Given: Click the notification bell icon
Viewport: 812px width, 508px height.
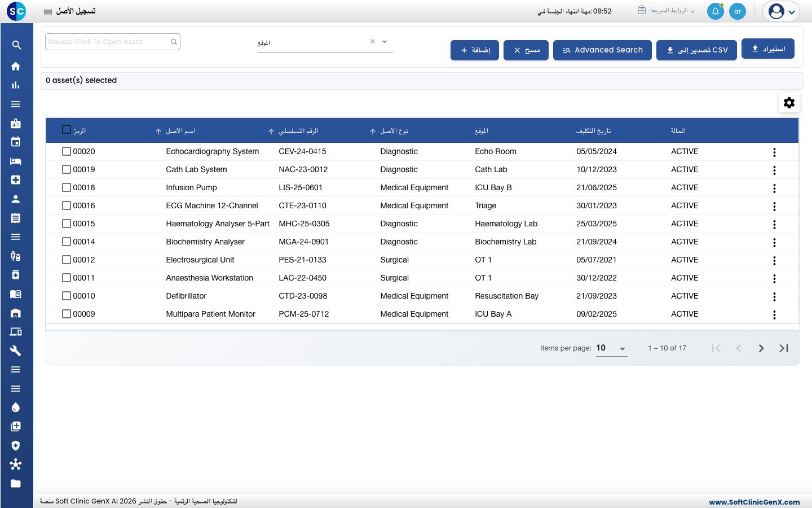Looking at the screenshot, I should click(x=715, y=11).
